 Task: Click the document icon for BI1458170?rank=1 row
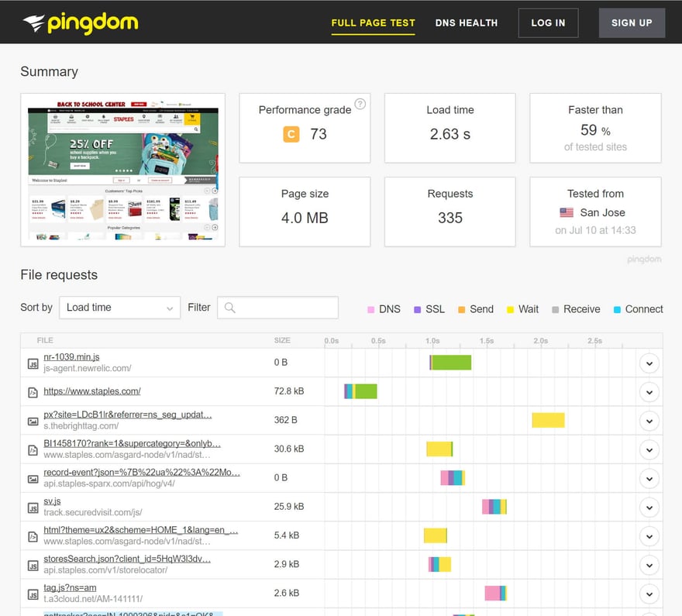(x=33, y=450)
